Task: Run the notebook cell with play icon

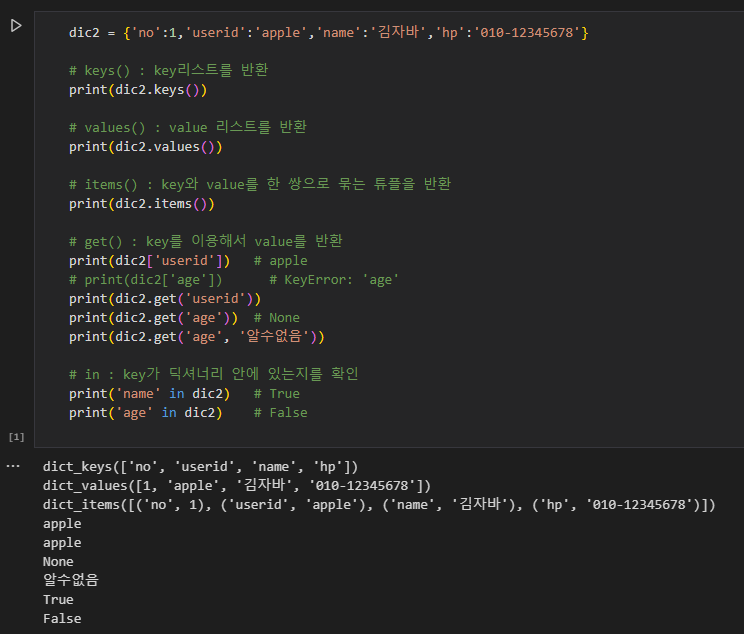Action: [x=16, y=26]
